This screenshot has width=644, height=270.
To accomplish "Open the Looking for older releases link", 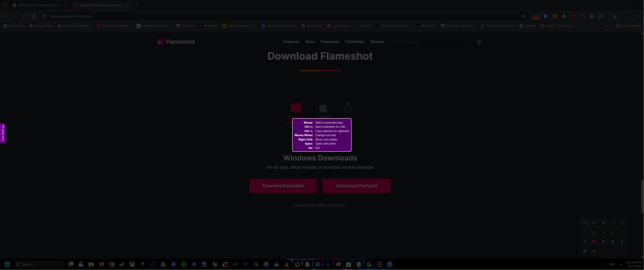I will click(x=320, y=205).
